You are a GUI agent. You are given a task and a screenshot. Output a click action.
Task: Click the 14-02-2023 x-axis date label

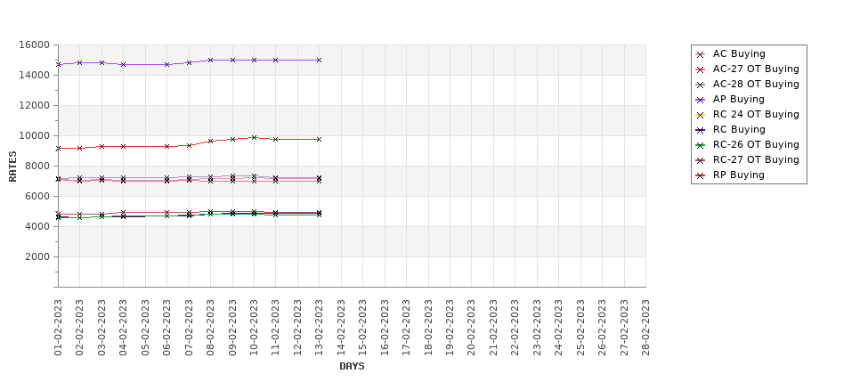[341, 327]
